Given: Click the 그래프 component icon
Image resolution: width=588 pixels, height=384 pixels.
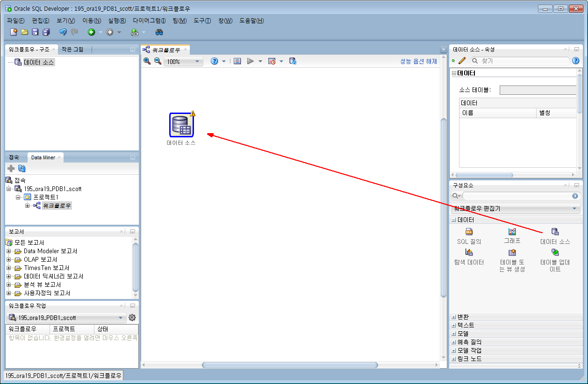Looking at the screenshot, I should 512,232.
